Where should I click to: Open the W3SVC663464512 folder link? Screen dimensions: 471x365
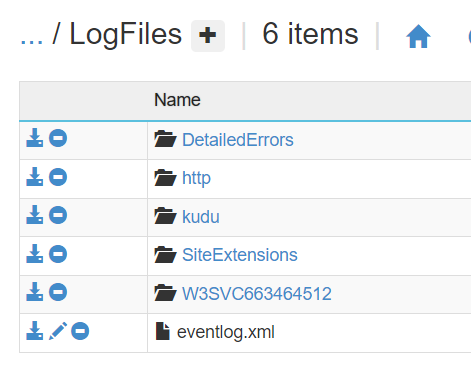click(257, 294)
